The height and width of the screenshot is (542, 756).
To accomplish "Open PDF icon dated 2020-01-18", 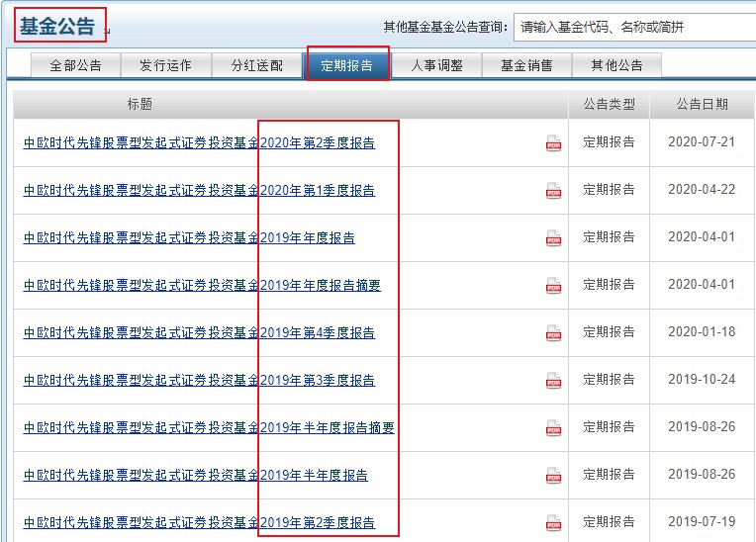I will point(553,333).
